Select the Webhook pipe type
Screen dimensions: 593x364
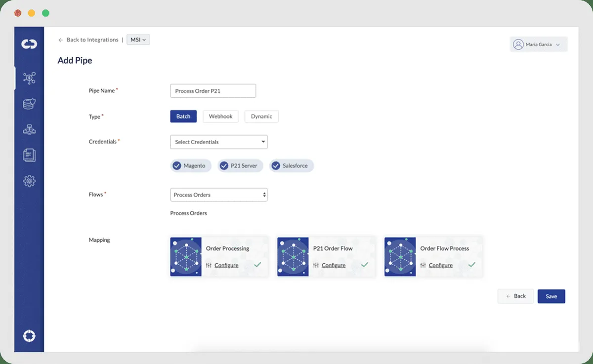coord(220,117)
